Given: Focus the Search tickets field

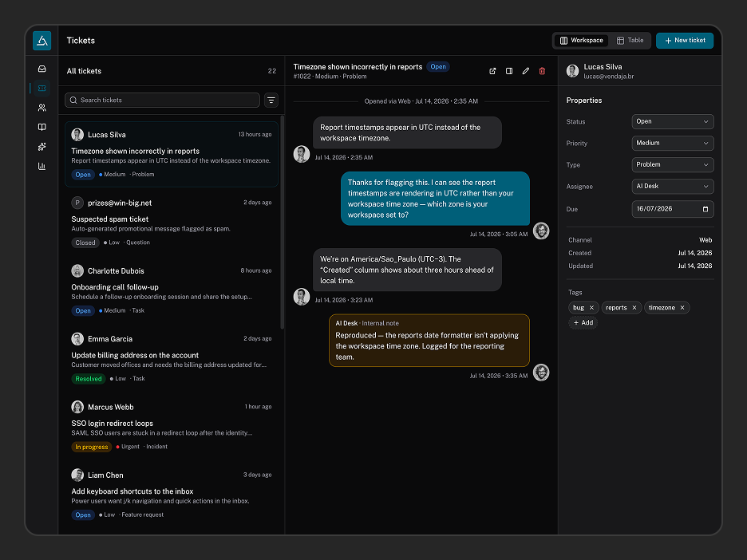Looking at the screenshot, I should [x=162, y=100].
